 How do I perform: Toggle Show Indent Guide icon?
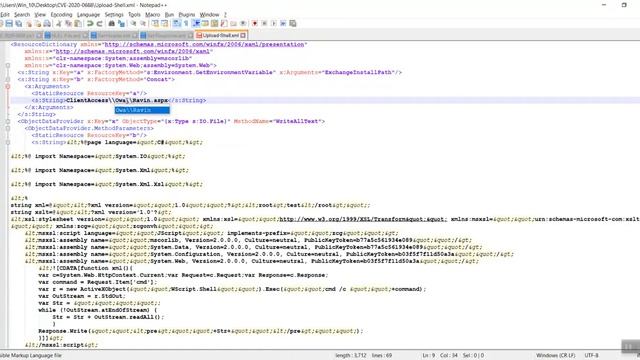[196, 24]
